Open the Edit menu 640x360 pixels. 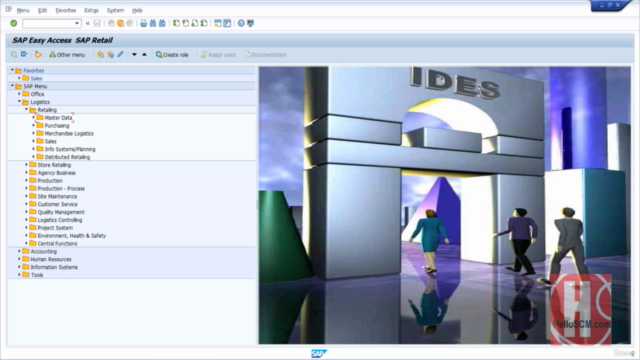tap(42, 10)
